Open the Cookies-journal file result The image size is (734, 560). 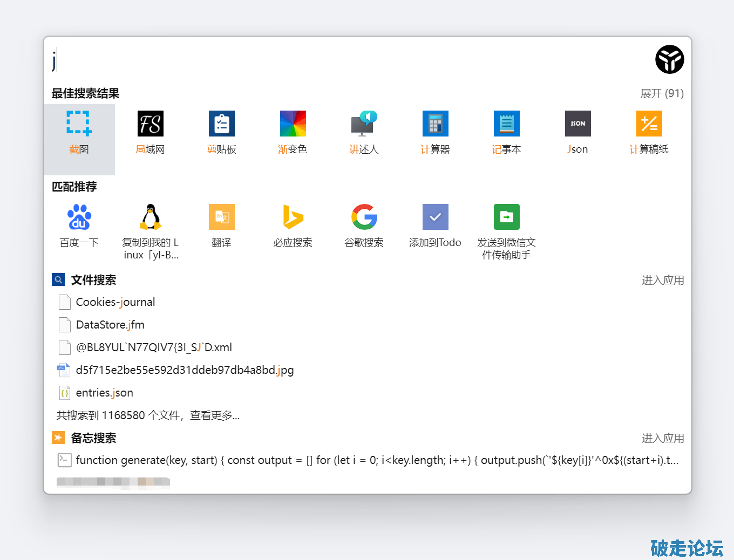115,302
